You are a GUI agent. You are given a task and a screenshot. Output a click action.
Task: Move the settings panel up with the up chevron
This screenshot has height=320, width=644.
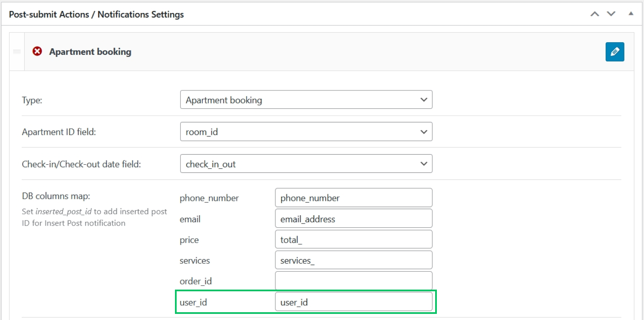click(x=594, y=14)
